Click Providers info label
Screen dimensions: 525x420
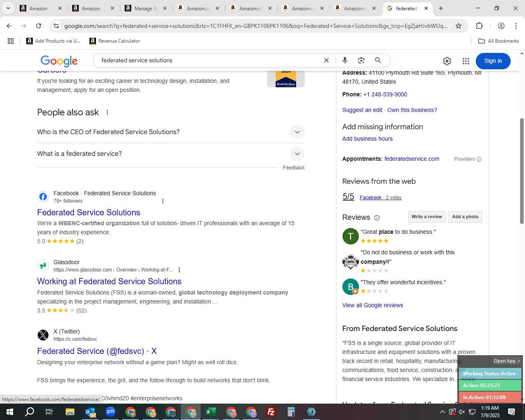(x=468, y=159)
